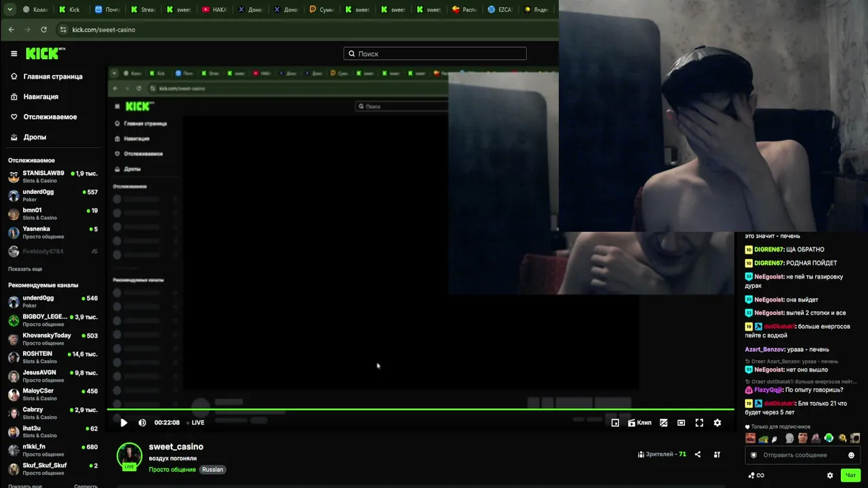The image size is (868, 488).
Task: Enter fullscreen with the player icon
Action: 699,422
